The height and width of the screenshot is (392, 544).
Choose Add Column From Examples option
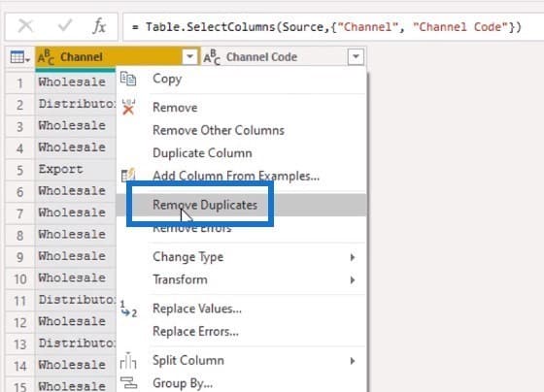[x=236, y=176]
